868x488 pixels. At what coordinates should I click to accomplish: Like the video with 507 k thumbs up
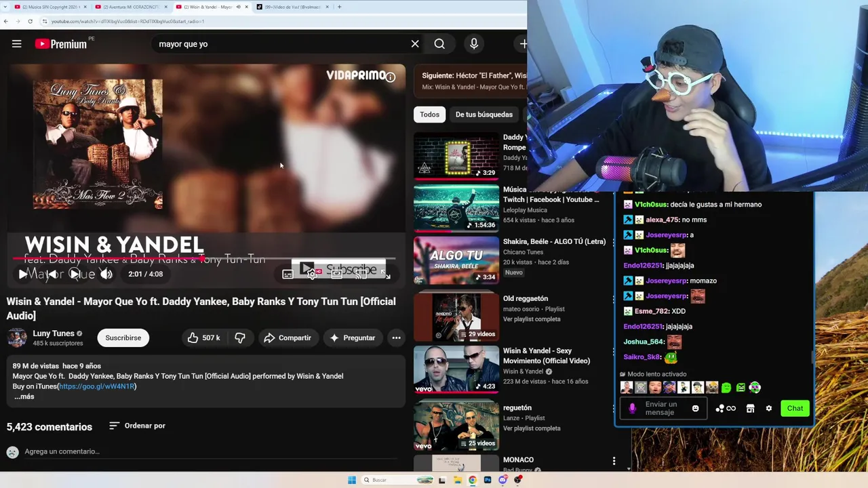(x=203, y=338)
